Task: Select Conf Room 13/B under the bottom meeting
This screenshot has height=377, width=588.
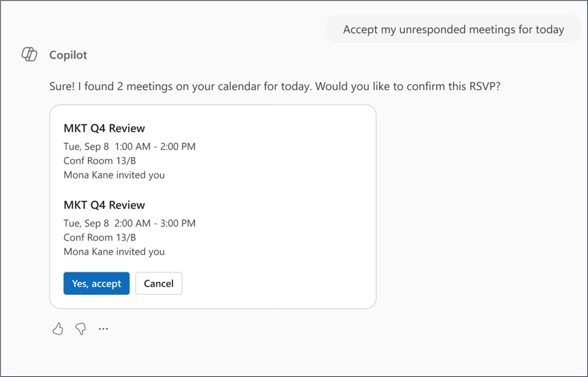Action: [x=99, y=237]
